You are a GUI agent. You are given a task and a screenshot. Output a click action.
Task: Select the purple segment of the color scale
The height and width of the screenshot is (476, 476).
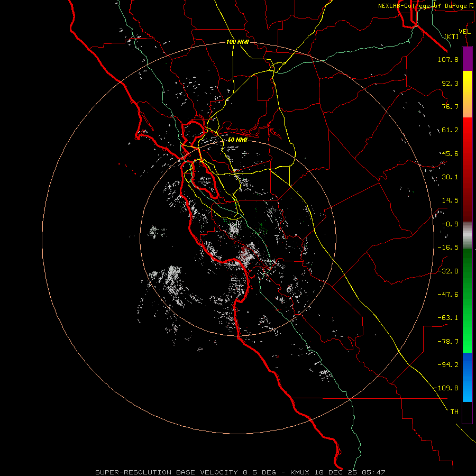pyautogui.click(x=467, y=59)
